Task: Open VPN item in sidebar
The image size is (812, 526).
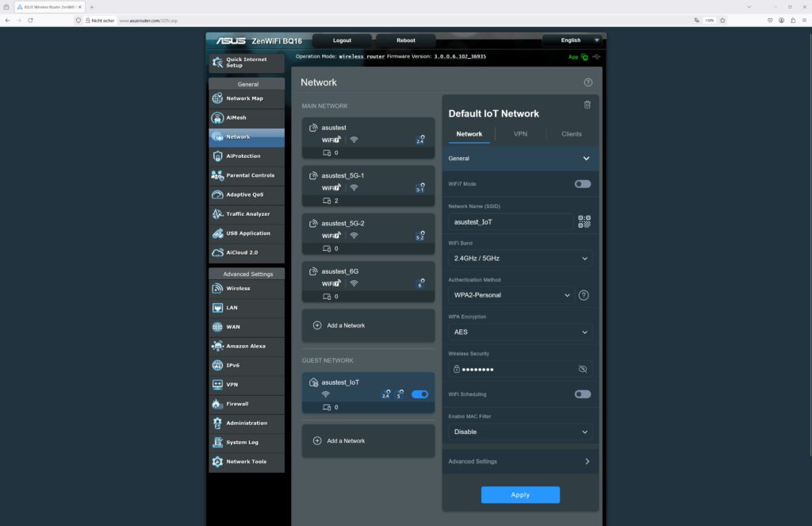Action: coord(247,385)
